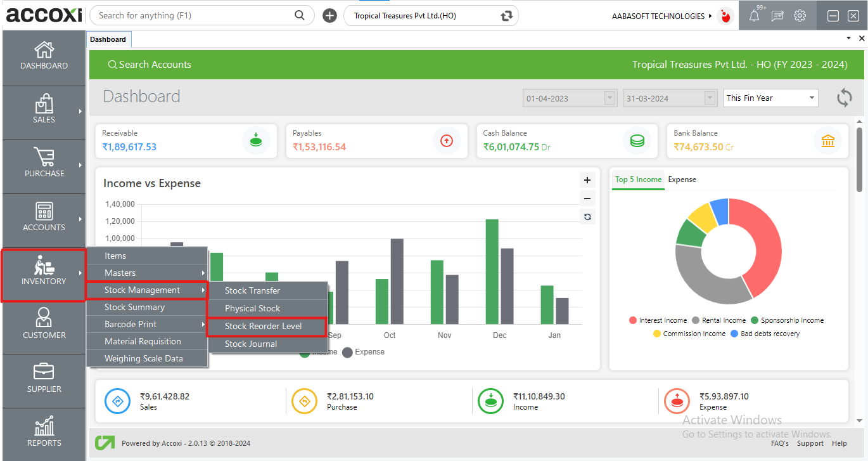Viewport: 868px width, 461px height.
Task: Click the notification bell icon
Action: click(754, 16)
